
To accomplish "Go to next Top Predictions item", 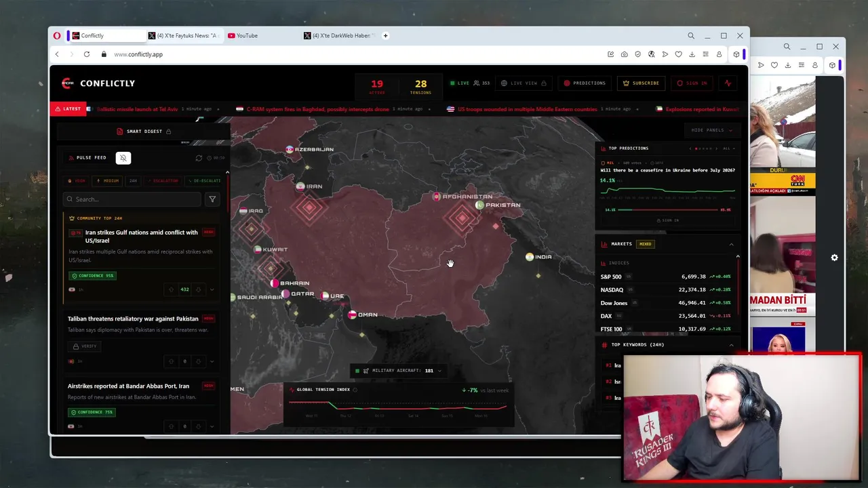I will [717, 148].
